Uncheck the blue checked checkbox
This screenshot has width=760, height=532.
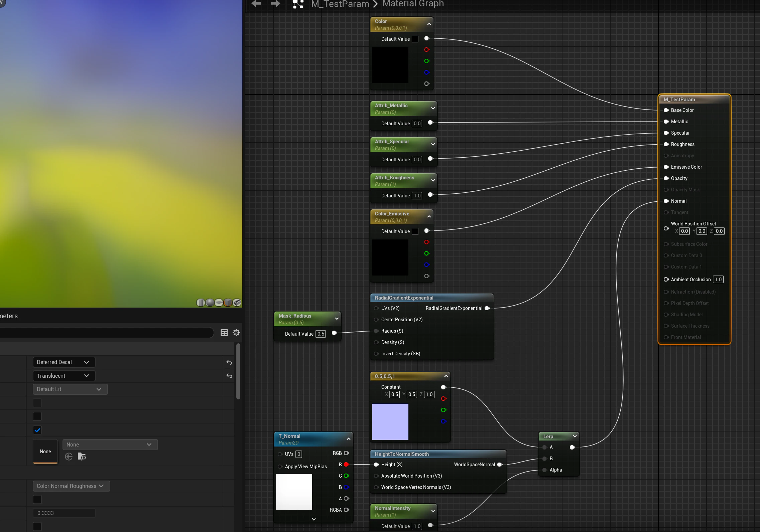pos(37,430)
